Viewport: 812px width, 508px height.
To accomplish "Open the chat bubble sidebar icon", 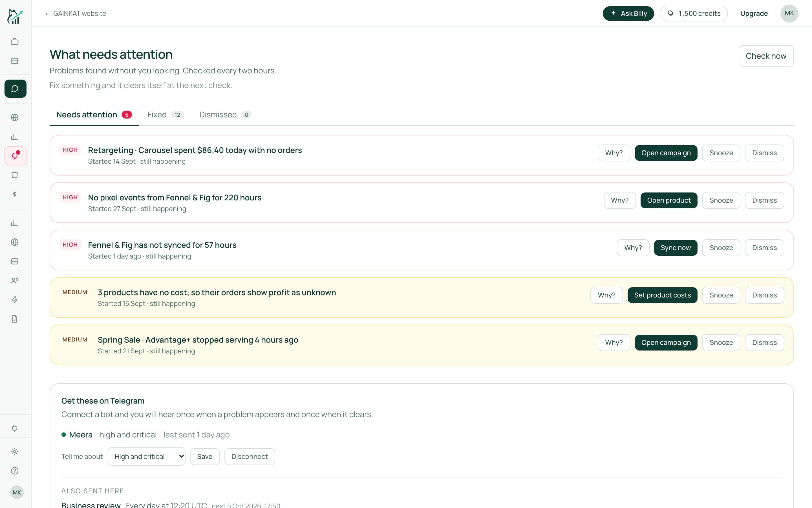I will pos(16,89).
